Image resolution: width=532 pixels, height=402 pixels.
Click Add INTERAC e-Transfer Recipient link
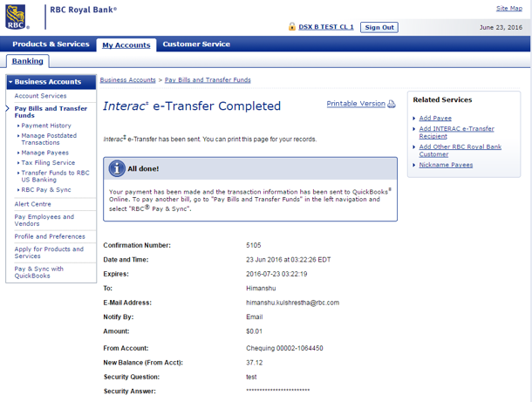tap(456, 133)
